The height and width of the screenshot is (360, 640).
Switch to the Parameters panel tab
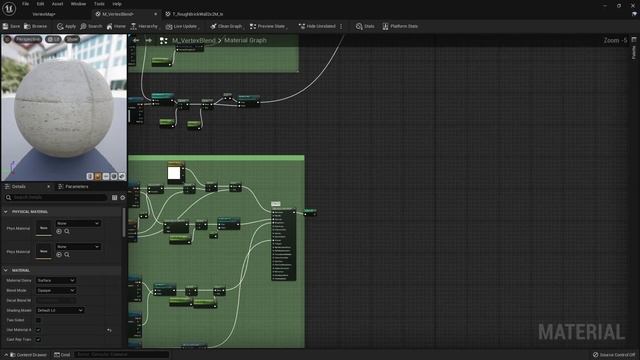(x=73, y=187)
